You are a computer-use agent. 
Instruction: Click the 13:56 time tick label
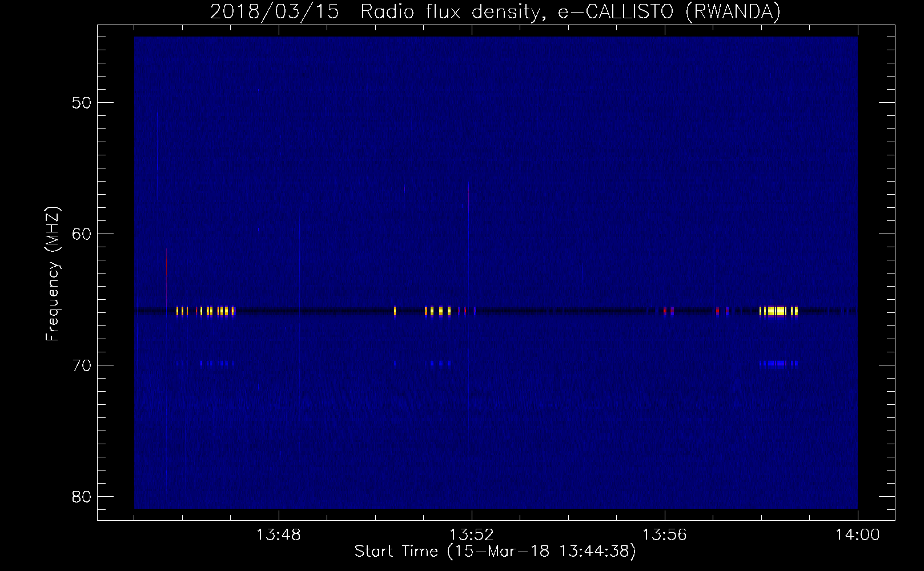[x=665, y=535]
